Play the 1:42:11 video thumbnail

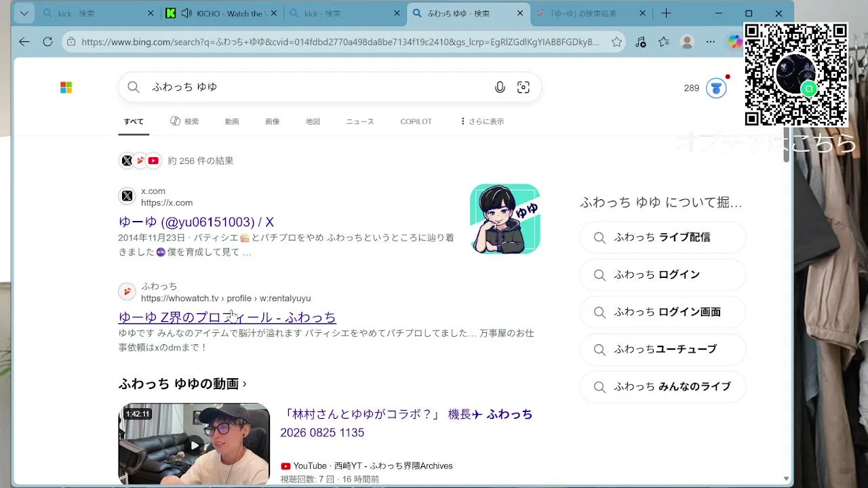pos(194,444)
